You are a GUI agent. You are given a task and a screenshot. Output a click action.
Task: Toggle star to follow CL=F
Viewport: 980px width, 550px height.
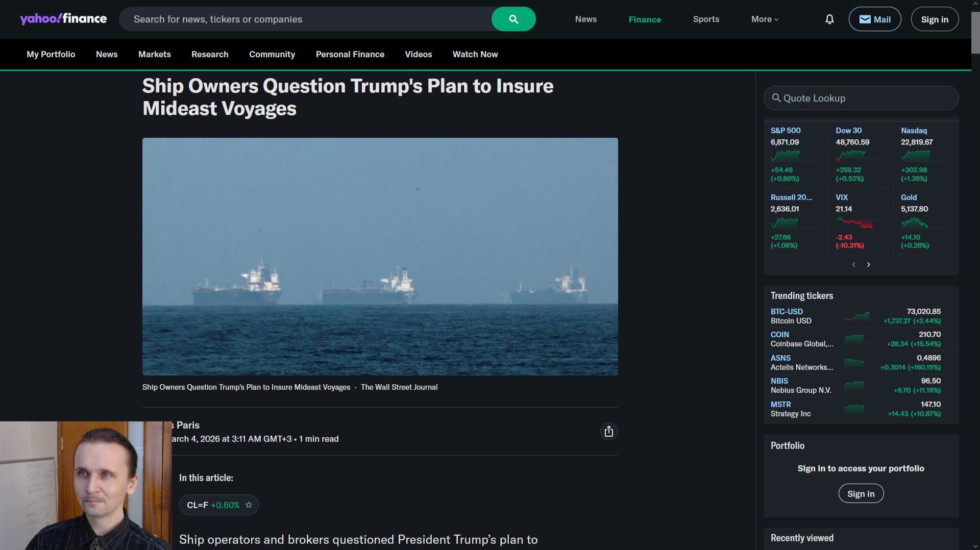pyautogui.click(x=249, y=505)
